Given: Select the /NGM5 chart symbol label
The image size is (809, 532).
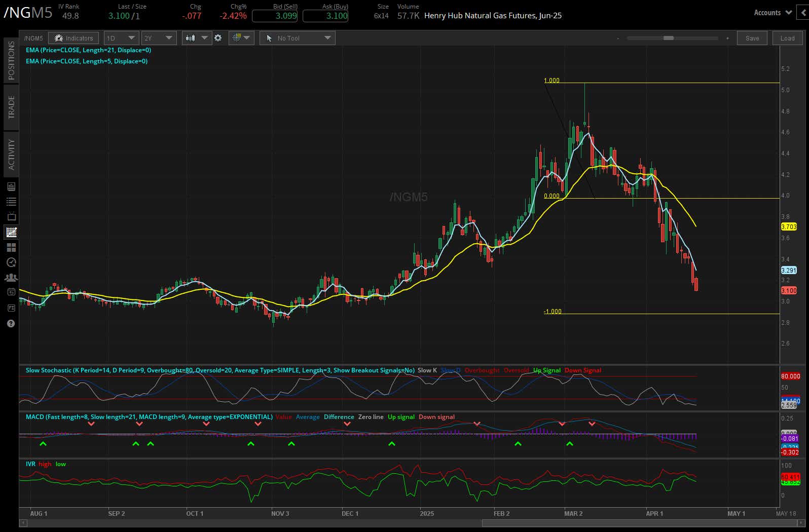Looking at the screenshot, I should click(33, 38).
